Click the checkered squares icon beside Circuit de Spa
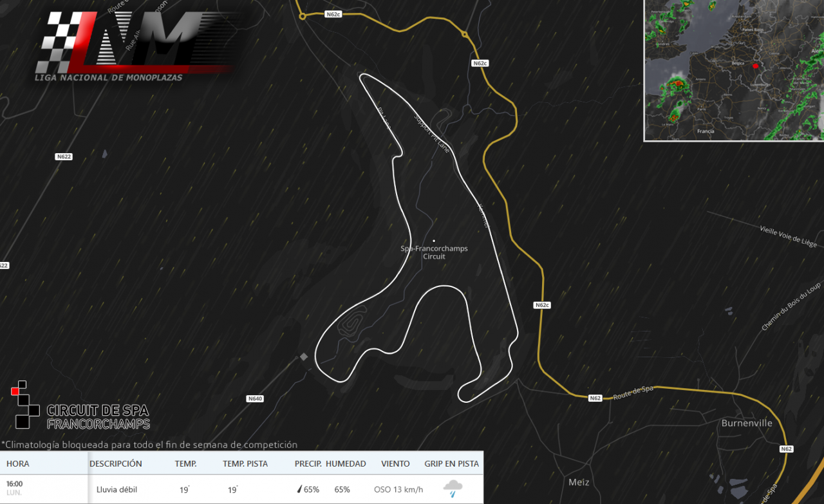 click(22, 404)
